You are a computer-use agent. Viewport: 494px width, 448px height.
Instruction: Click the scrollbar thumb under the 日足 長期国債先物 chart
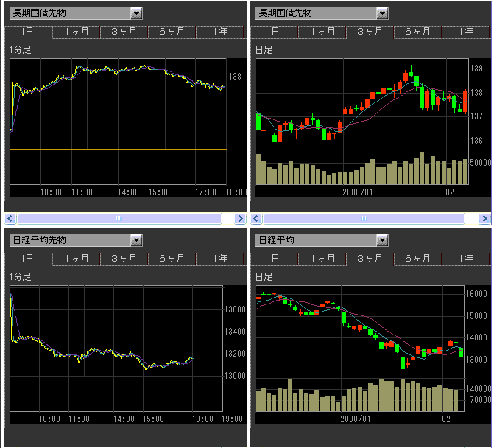point(363,218)
